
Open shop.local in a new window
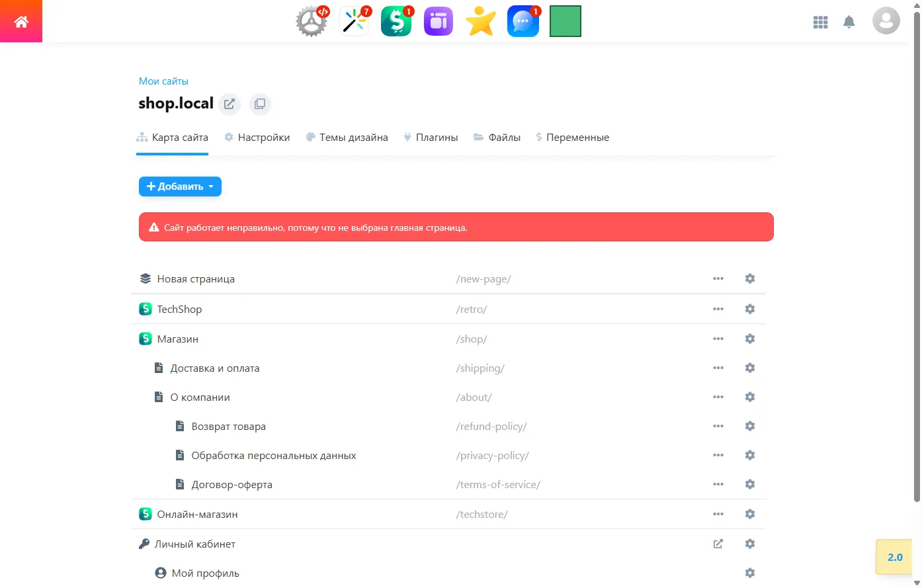click(x=230, y=104)
